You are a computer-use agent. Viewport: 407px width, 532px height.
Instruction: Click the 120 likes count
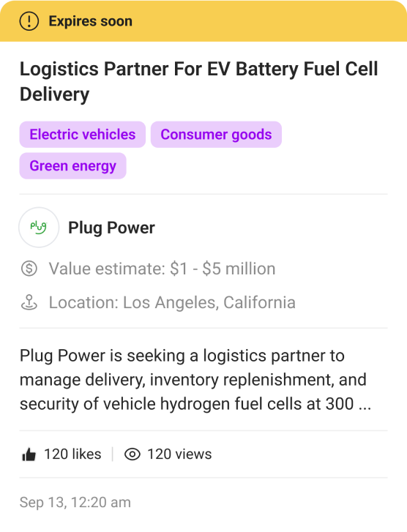[72, 454]
